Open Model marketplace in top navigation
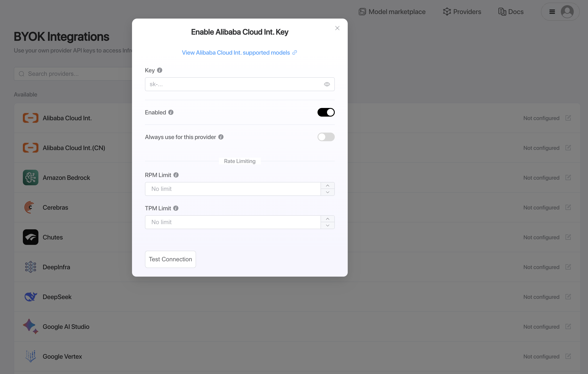Viewport: 588px width, 374px height. [392, 12]
